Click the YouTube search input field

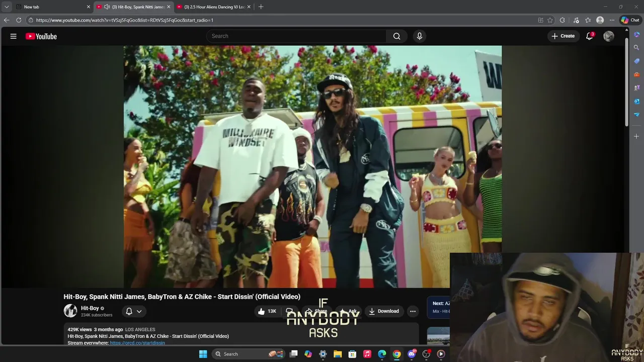(297, 36)
